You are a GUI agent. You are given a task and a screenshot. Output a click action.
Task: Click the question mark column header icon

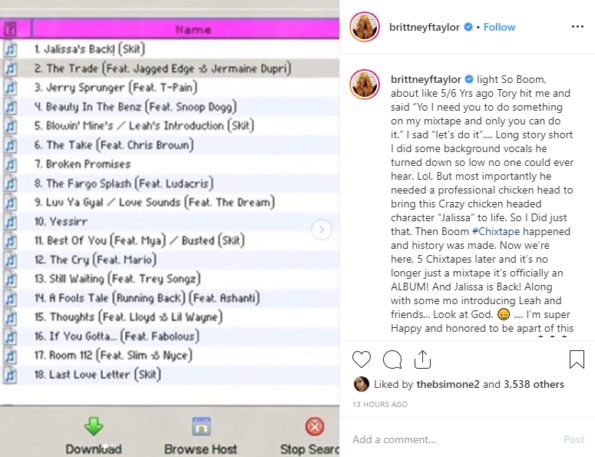(x=10, y=29)
